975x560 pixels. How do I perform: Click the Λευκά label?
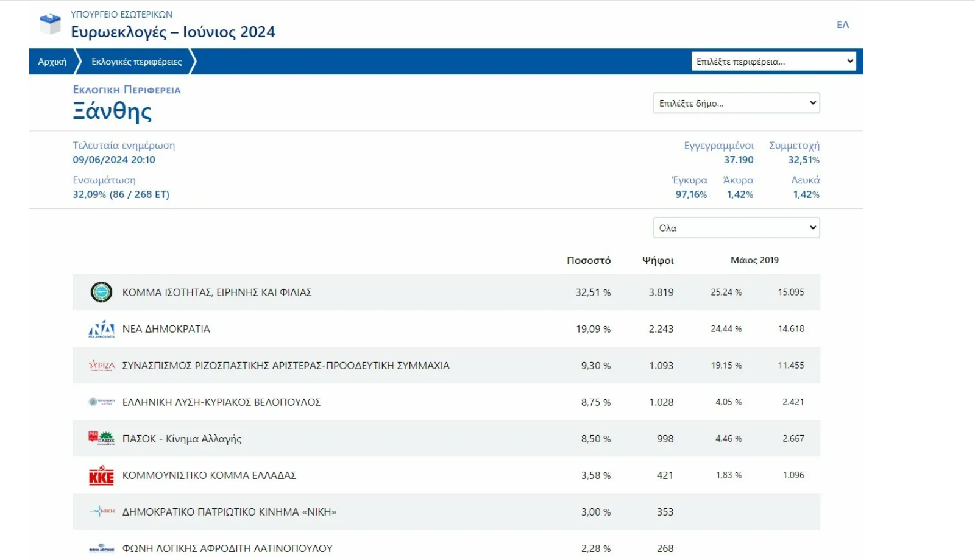pos(806,180)
